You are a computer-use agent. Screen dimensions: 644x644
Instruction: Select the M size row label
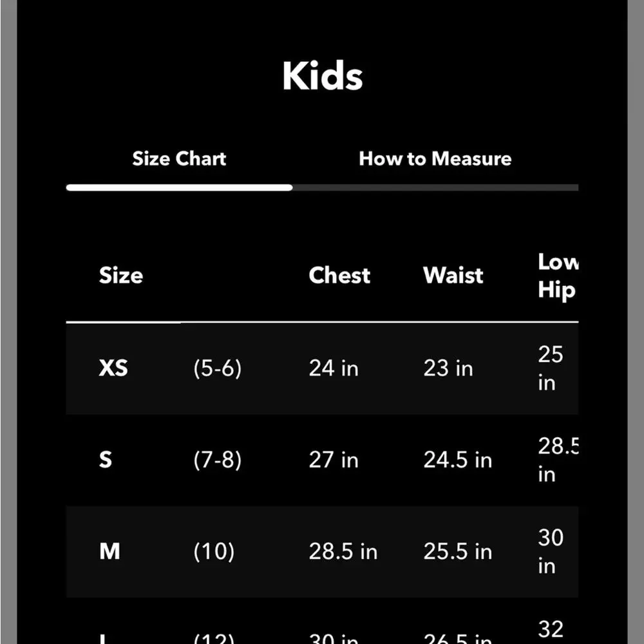pyautogui.click(x=109, y=551)
